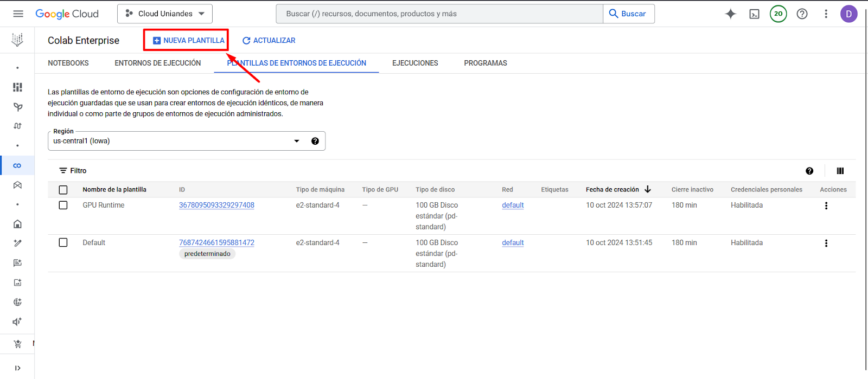Screen dimensions: 868x379
Task: Click the Nombre de la plantilla column header
Action: click(114, 190)
